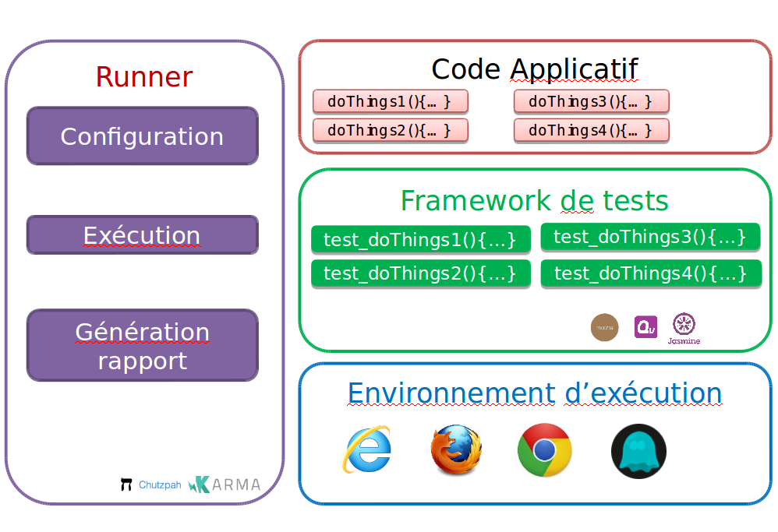Click the doThings1(){…} code block
The width and height of the screenshot is (778, 532).
tap(390, 101)
